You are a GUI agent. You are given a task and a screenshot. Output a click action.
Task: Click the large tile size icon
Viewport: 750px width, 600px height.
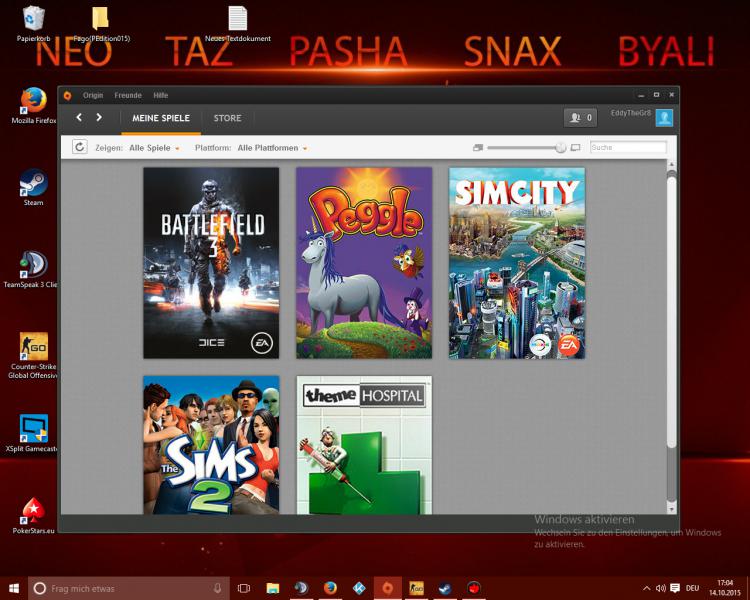pyautogui.click(x=575, y=148)
